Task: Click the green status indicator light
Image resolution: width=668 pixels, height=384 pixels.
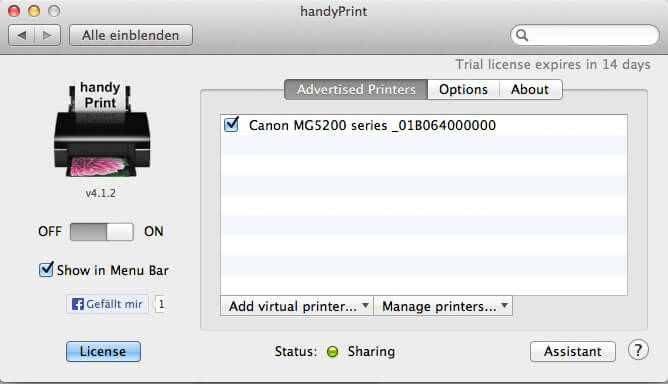Action: pos(332,352)
